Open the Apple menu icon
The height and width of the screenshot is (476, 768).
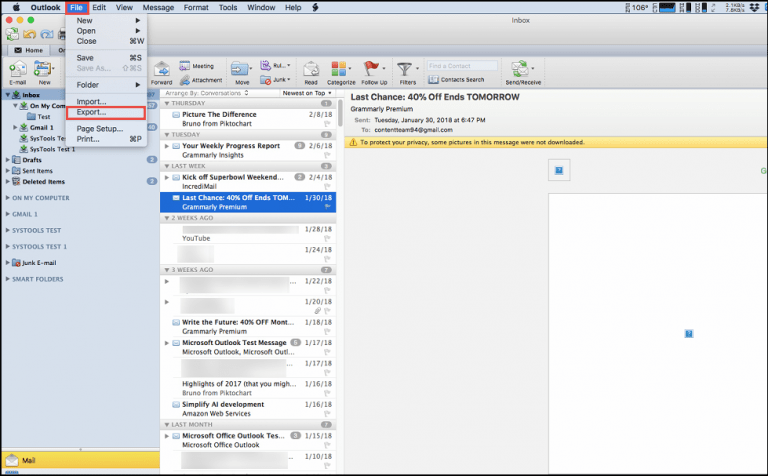tap(17, 7)
